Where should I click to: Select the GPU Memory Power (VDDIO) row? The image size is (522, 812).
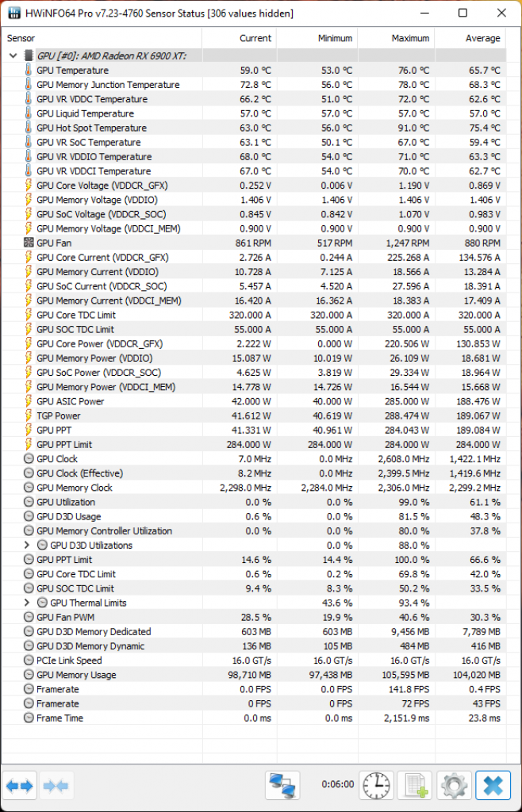[254, 358]
